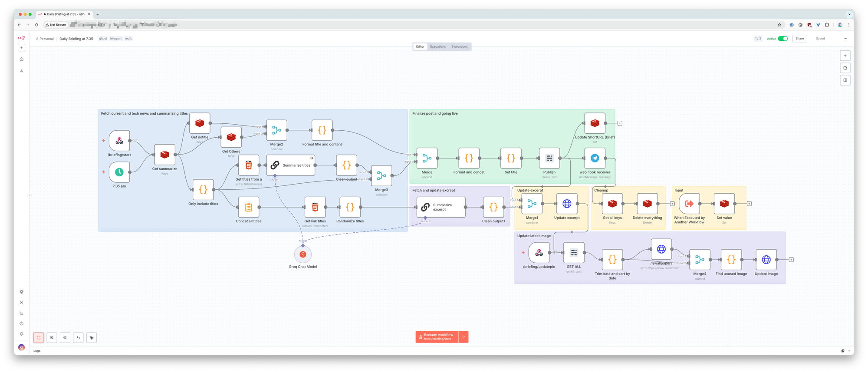Click the workflow name Daily Briefing at 7:35
Screen dimensions: 868x373
(x=76, y=39)
